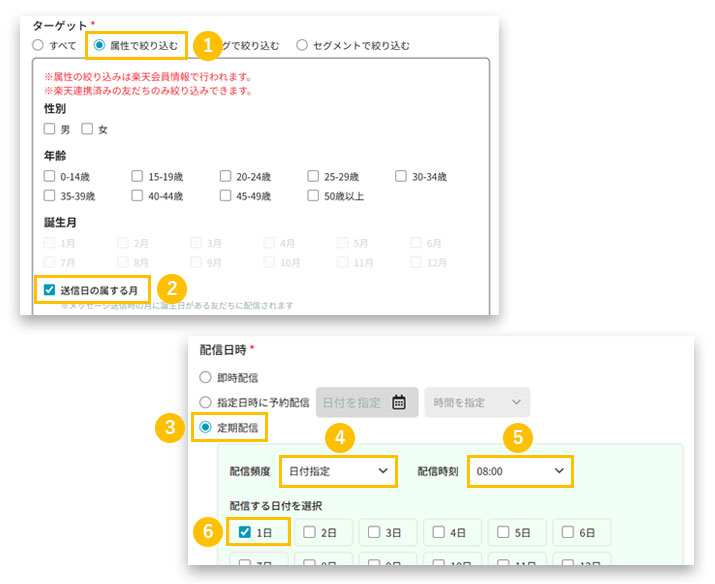The height and width of the screenshot is (584, 715).
Task: Uncheck the 送信日の属する月 checkbox
Action: [x=49, y=290]
